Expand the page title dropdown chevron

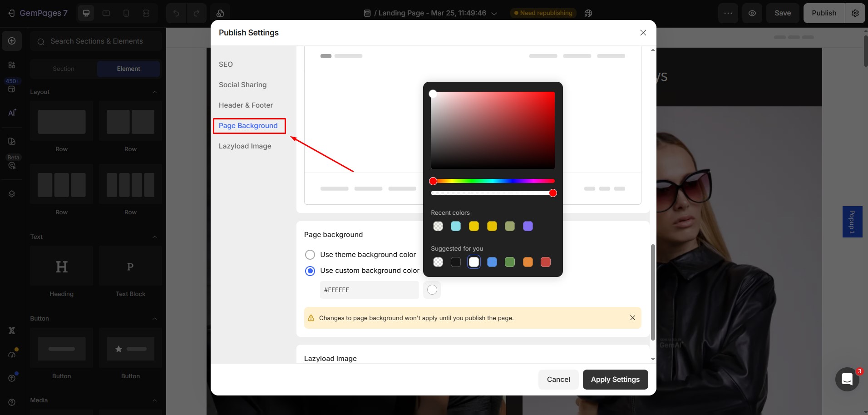pos(494,14)
